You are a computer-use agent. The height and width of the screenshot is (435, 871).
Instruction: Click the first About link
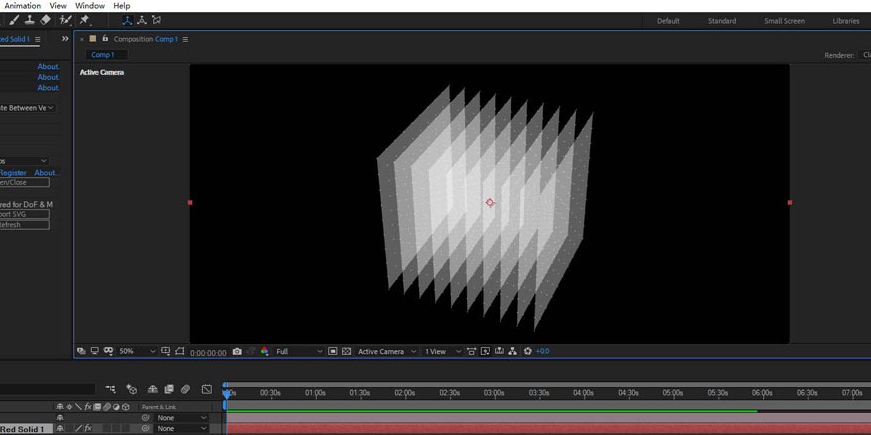click(48, 67)
